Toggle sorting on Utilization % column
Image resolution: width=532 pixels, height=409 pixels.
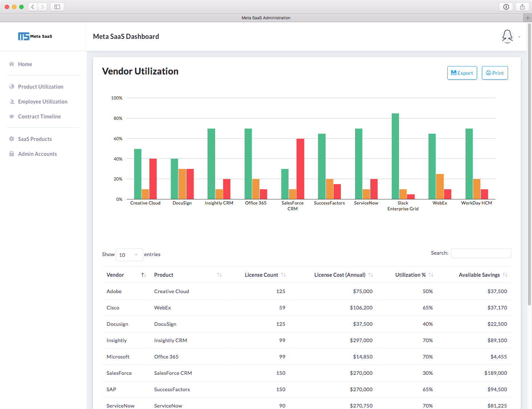431,275
